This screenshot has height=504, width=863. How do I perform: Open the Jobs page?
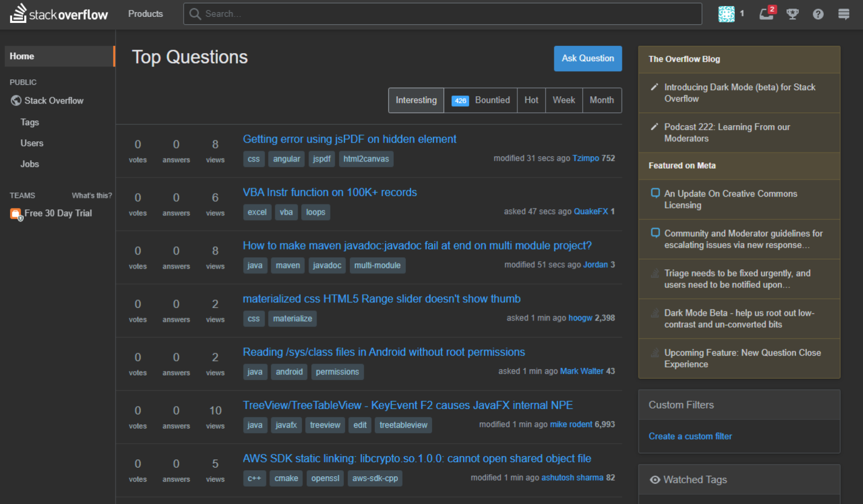point(29,164)
